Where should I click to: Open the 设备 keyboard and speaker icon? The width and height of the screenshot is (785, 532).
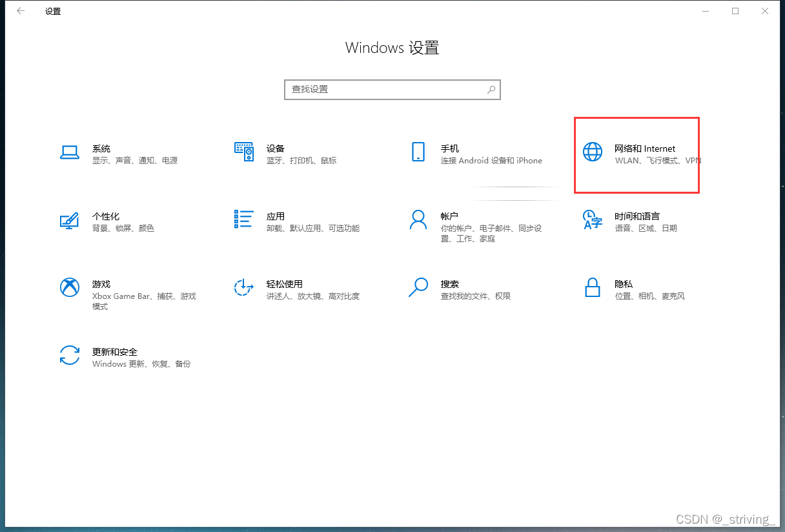pyautogui.click(x=243, y=152)
